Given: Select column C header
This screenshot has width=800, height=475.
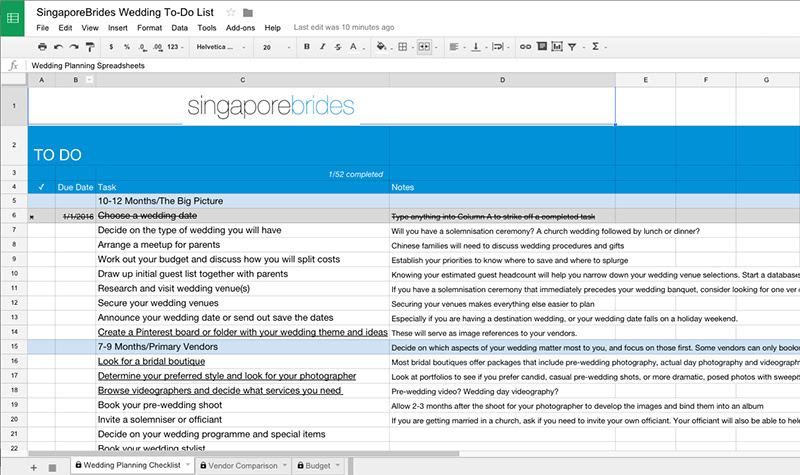Looking at the screenshot, I should point(242,80).
